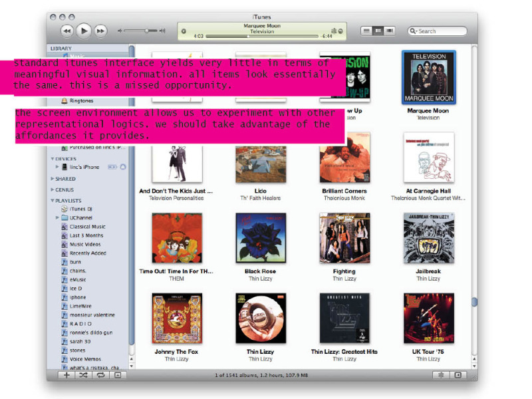This screenshot has width=532, height=399.
Task: Expand the UChannel folder
Action: click(57, 217)
